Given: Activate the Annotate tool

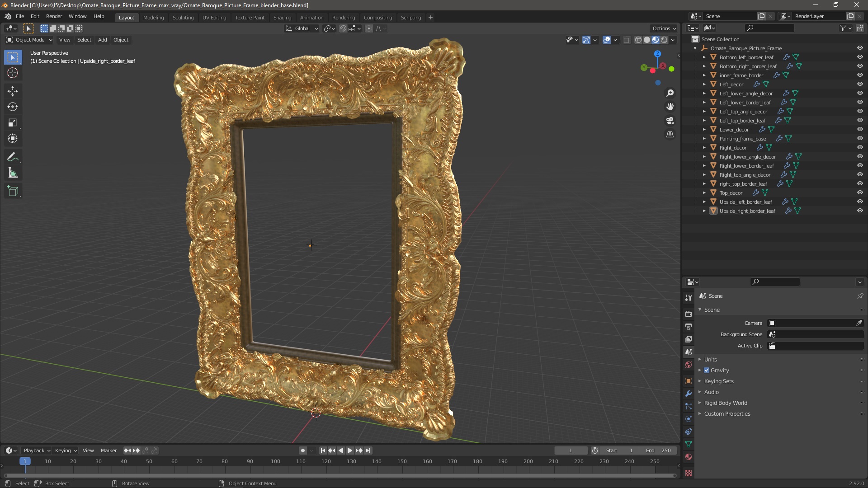Looking at the screenshot, I should pos(13,157).
